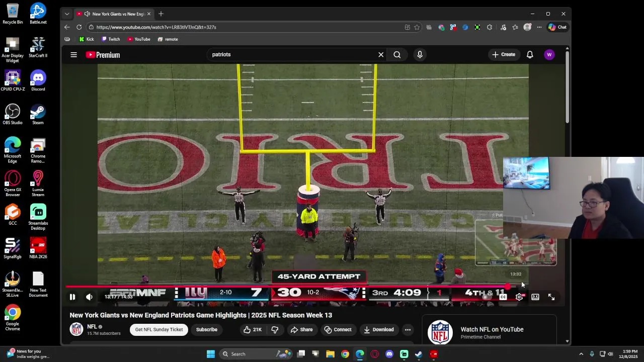Click the video preview thumbnail at 13:32
This screenshot has height=362, width=644.
(x=516, y=242)
